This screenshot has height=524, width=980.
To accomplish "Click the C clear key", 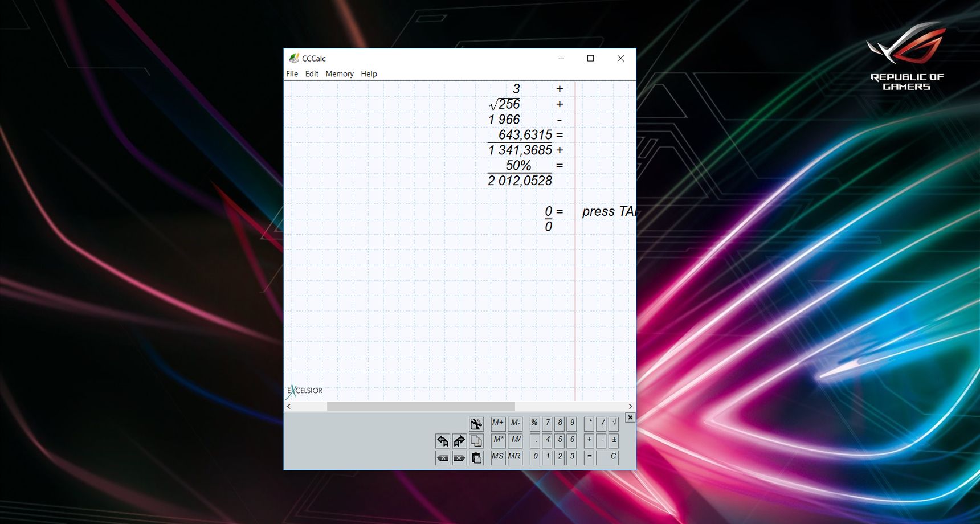I will coord(607,458).
